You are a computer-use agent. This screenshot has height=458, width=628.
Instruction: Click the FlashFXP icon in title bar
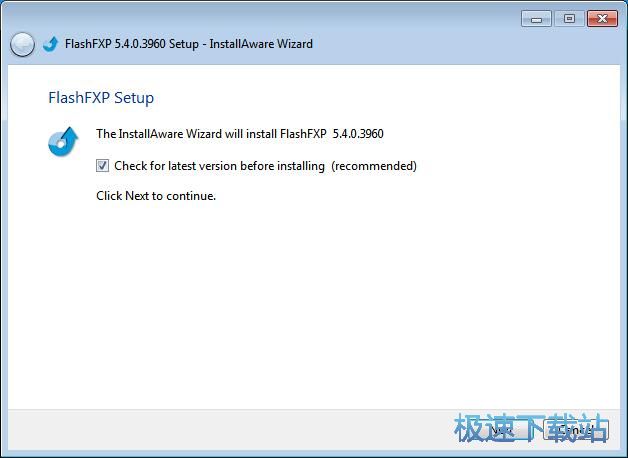[50, 44]
